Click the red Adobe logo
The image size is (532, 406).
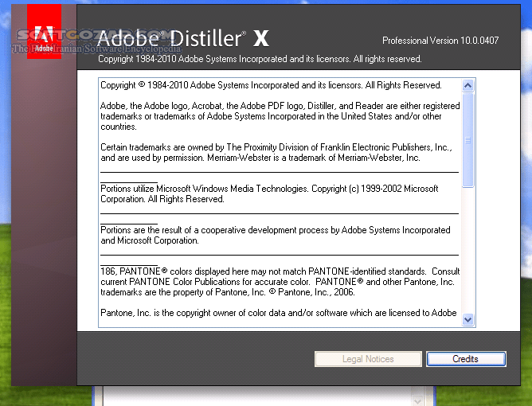[x=44, y=31]
